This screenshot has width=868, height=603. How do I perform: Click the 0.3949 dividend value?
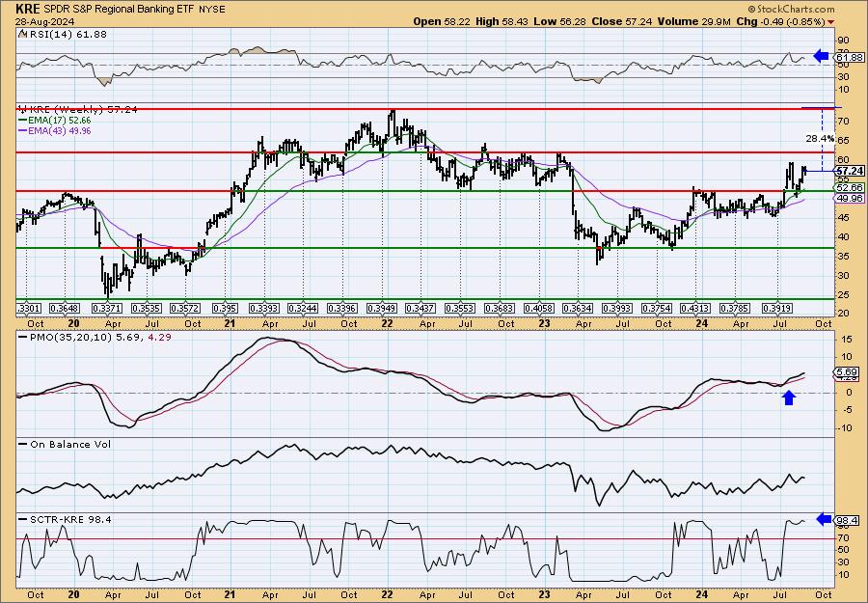tap(382, 308)
